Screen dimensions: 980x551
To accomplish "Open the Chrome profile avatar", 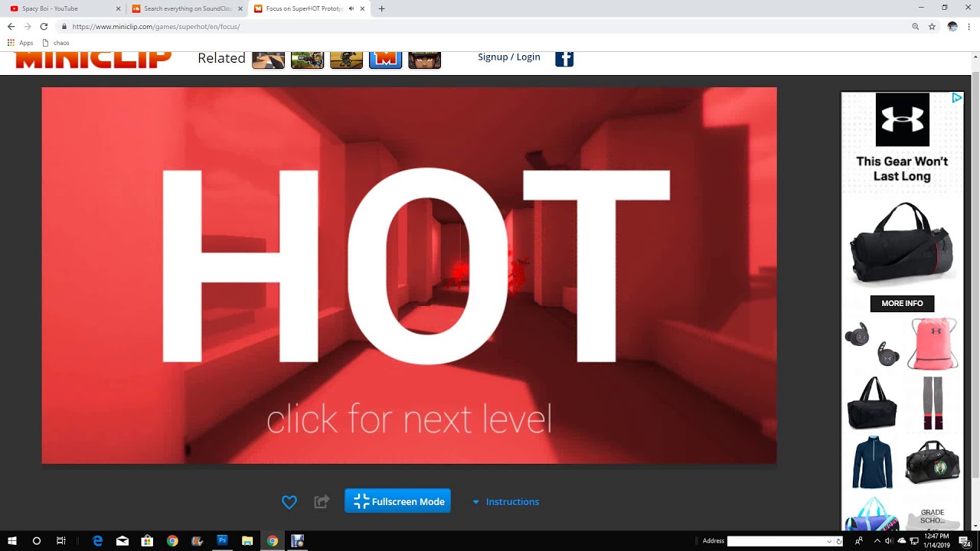I will pyautogui.click(x=952, y=26).
